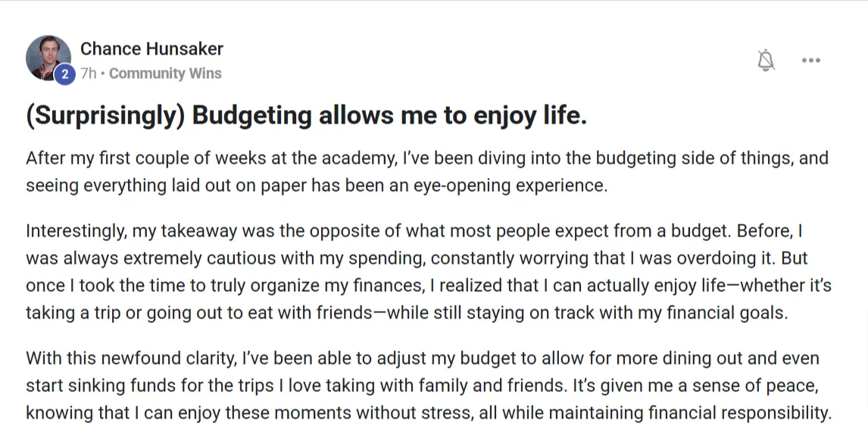Click the word (Surprisingly) in the title
Screen dimensions: 868x439
pos(106,115)
